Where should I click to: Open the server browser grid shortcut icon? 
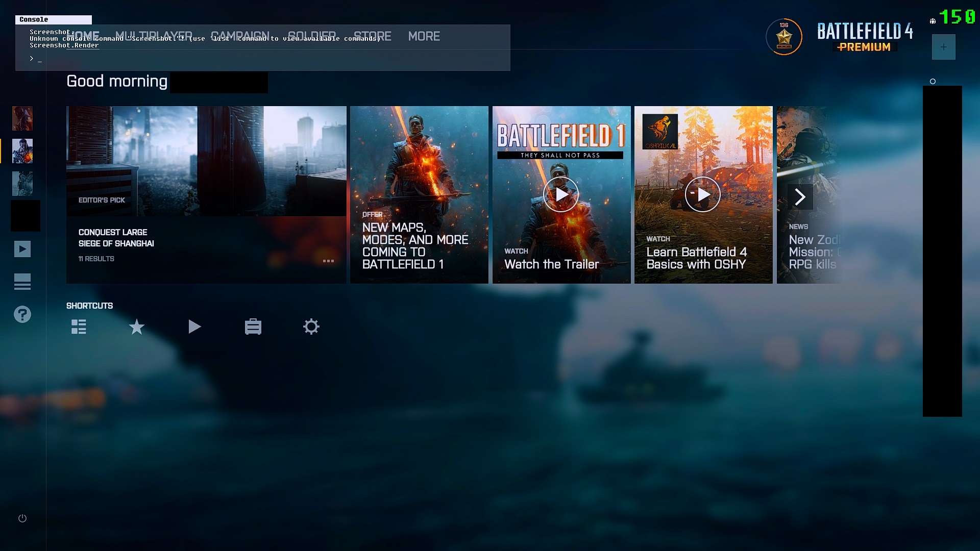coord(79,327)
